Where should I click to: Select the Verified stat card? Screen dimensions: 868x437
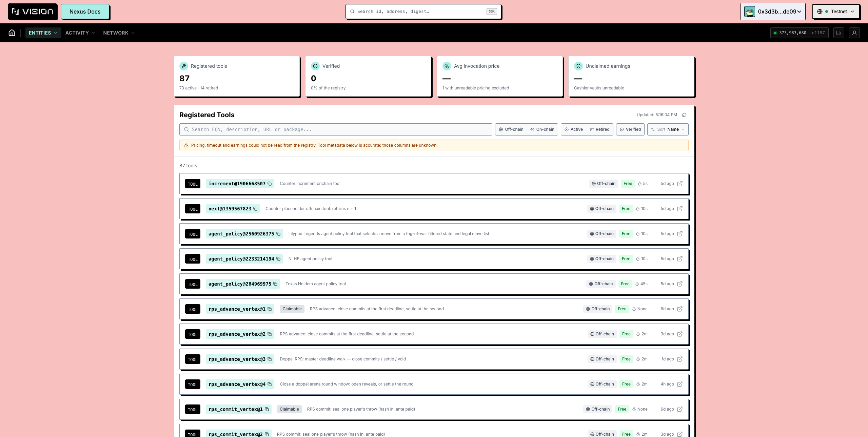(x=368, y=77)
